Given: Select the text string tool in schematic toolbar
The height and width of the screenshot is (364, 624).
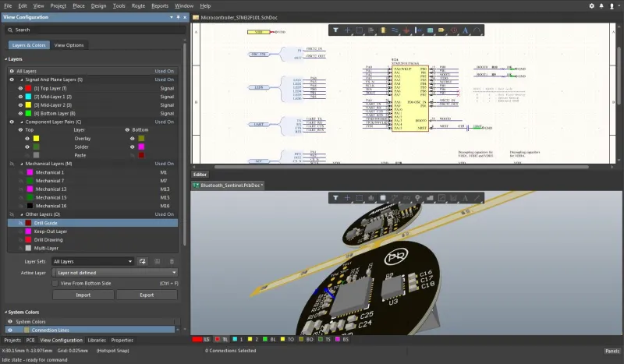Looking at the screenshot, I should [x=466, y=30].
